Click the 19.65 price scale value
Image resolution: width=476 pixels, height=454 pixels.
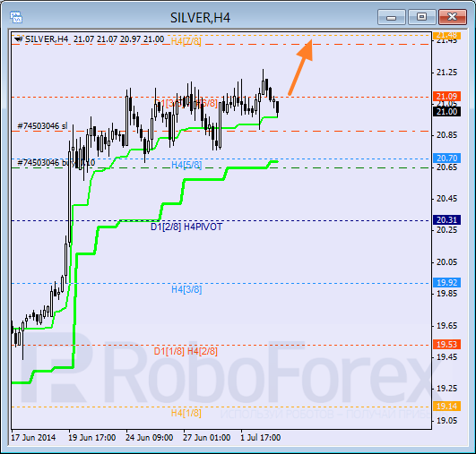pyautogui.click(x=446, y=326)
